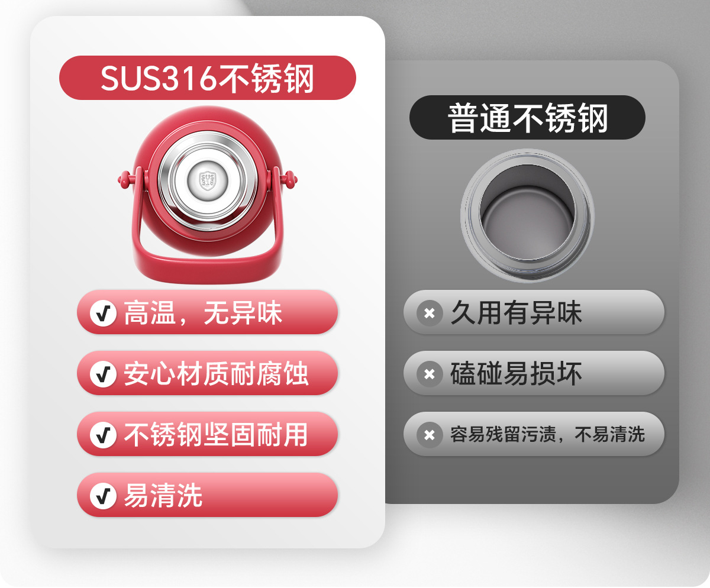The width and height of the screenshot is (710, 588).
Task: Click the 久用有异味 gray pill
Action: 534,312
